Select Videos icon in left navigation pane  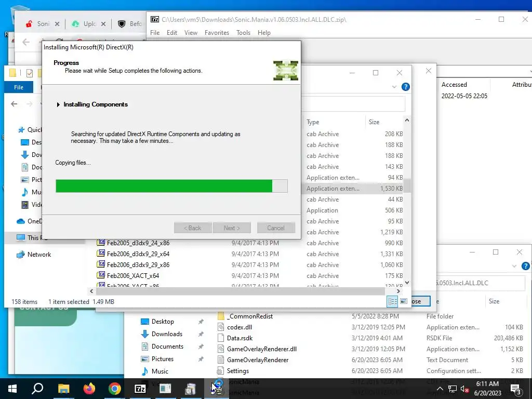pos(25,205)
